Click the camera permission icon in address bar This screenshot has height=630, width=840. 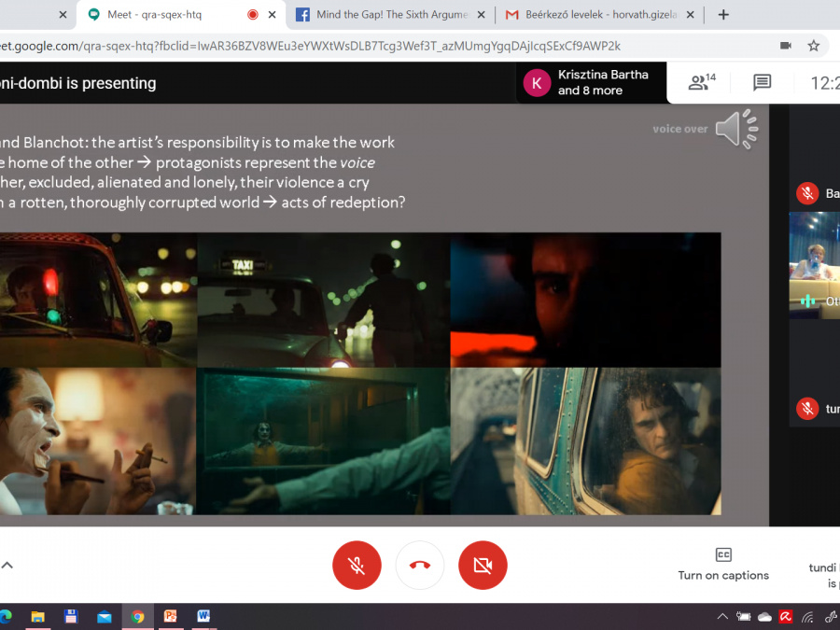coord(785,46)
